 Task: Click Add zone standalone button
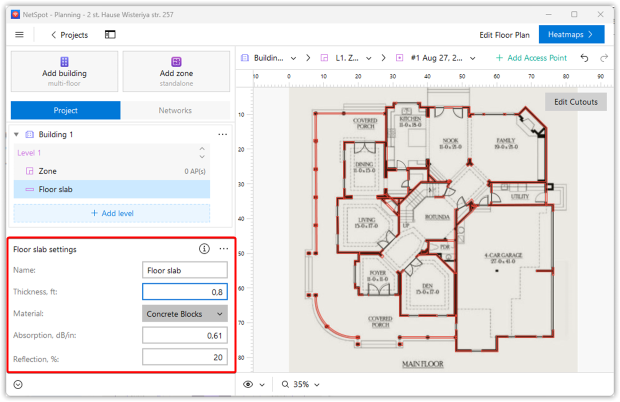[x=176, y=72]
